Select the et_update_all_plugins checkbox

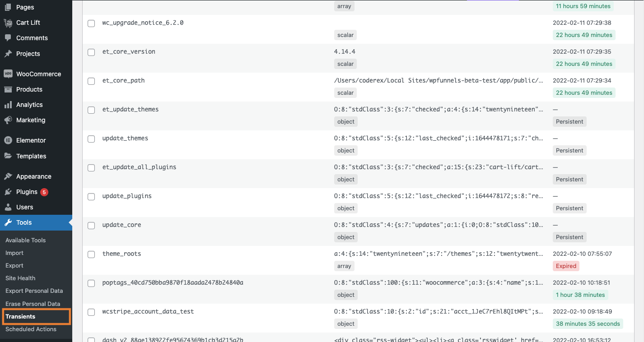point(91,168)
